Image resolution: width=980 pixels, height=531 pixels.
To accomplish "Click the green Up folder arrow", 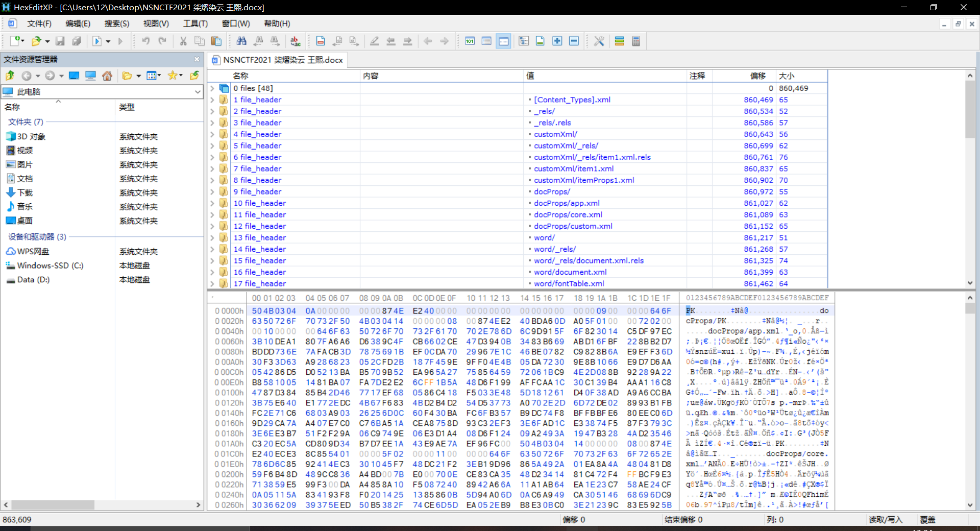I will [x=10, y=76].
